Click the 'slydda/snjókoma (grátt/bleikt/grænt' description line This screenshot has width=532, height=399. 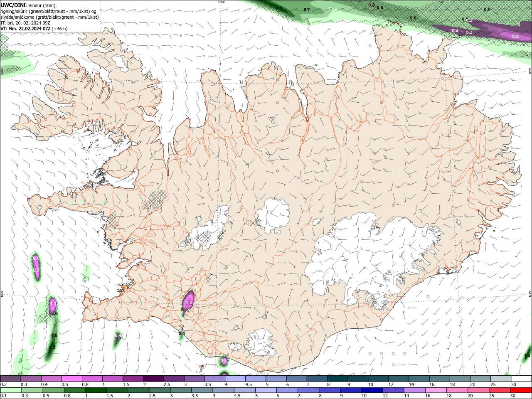click(x=50, y=17)
